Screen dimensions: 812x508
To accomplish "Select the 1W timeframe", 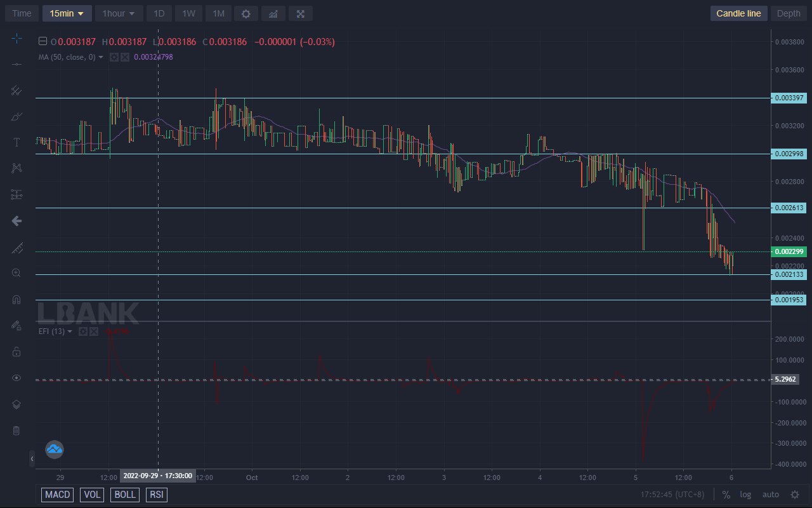I will [188, 13].
